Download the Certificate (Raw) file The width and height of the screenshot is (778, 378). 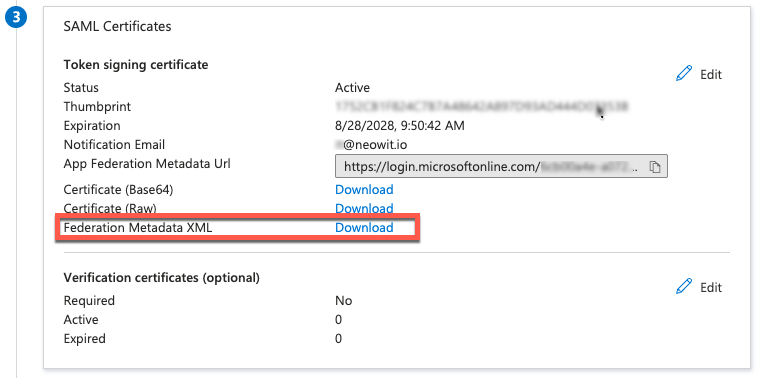click(364, 208)
